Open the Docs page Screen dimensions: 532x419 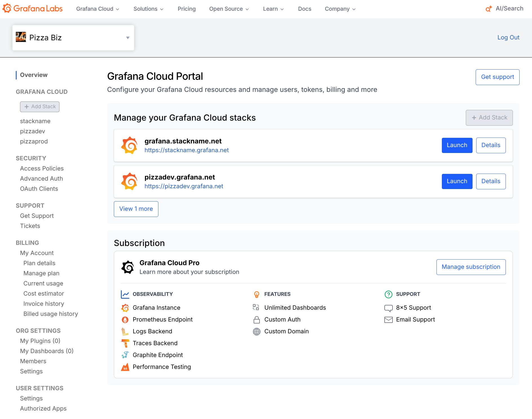click(305, 9)
